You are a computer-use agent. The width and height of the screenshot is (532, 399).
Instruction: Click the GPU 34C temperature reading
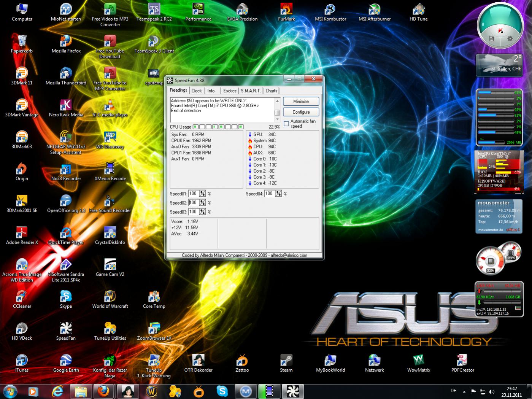pos(262,134)
